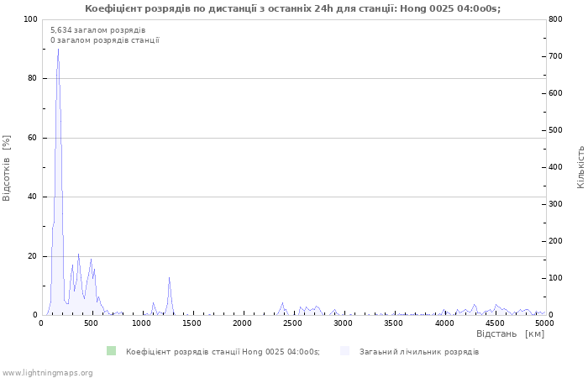
Task: Click the x-axis value 5000
Action: tap(545, 323)
